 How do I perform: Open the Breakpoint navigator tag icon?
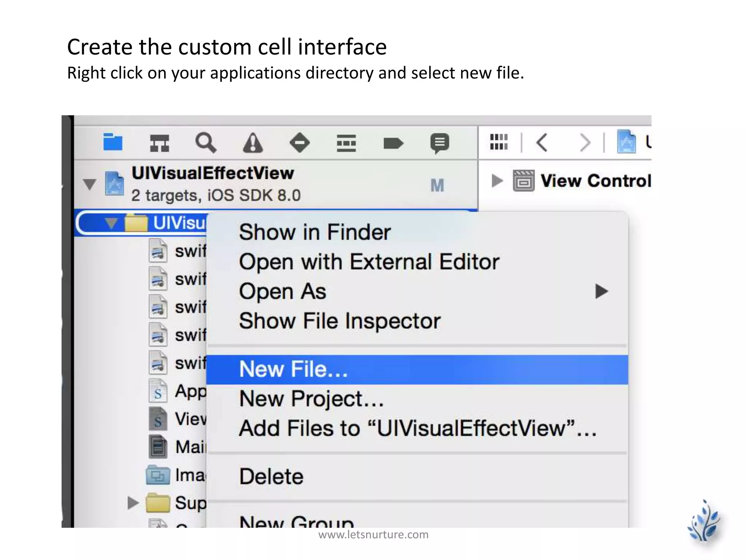tap(393, 143)
